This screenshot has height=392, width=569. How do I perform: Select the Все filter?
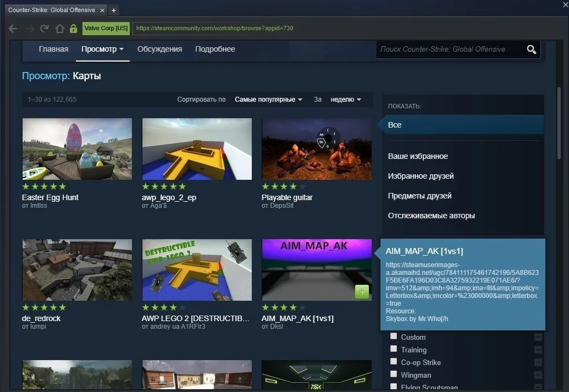click(461, 125)
